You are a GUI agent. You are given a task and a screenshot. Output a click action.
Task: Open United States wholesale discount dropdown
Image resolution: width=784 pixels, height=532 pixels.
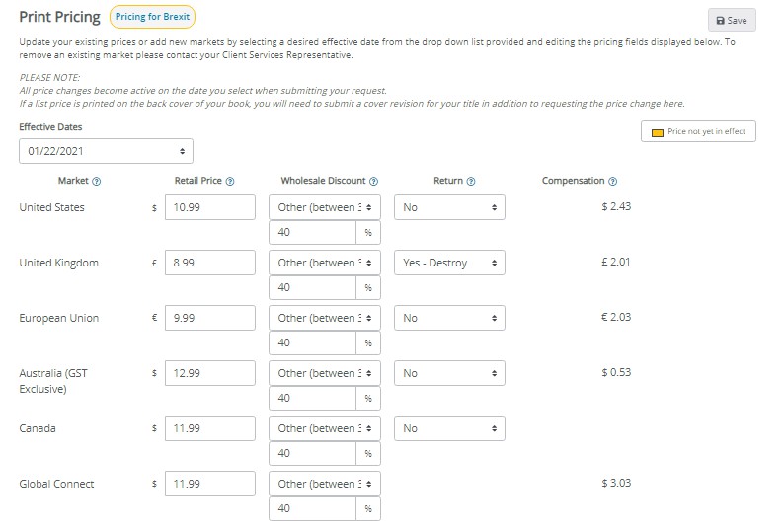click(x=325, y=208)
